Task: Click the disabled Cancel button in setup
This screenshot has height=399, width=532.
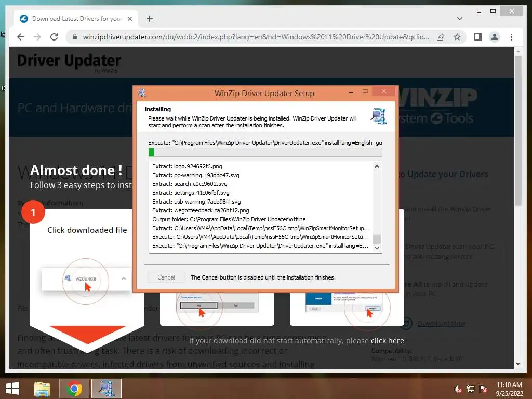Action: [x=166, y=277]
